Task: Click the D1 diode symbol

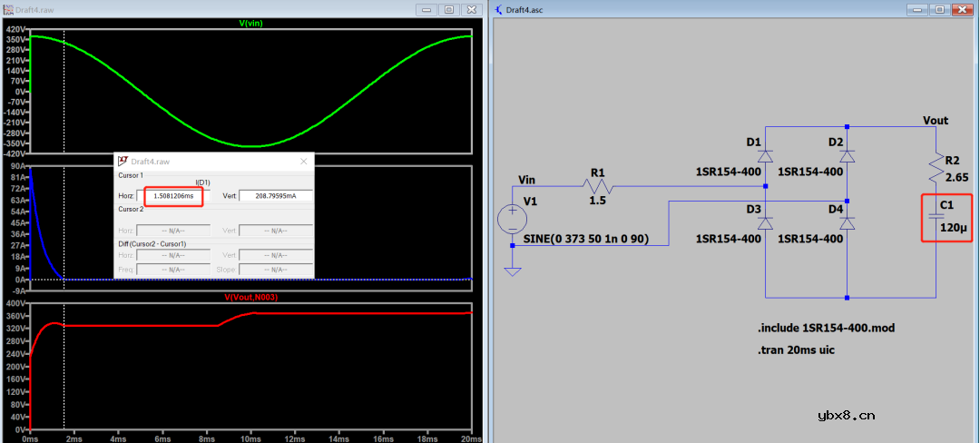Action: [765, 156]
